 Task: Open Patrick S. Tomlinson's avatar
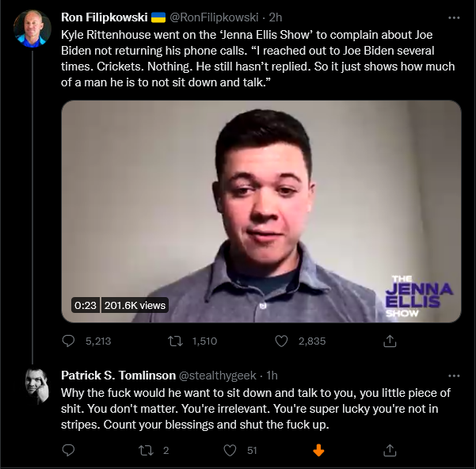point(36,387)
